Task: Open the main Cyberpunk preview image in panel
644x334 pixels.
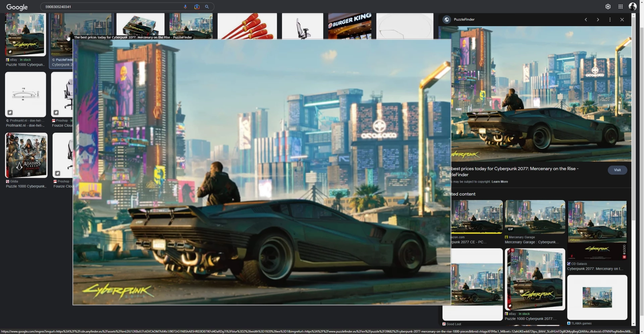Action: point(541,94)
